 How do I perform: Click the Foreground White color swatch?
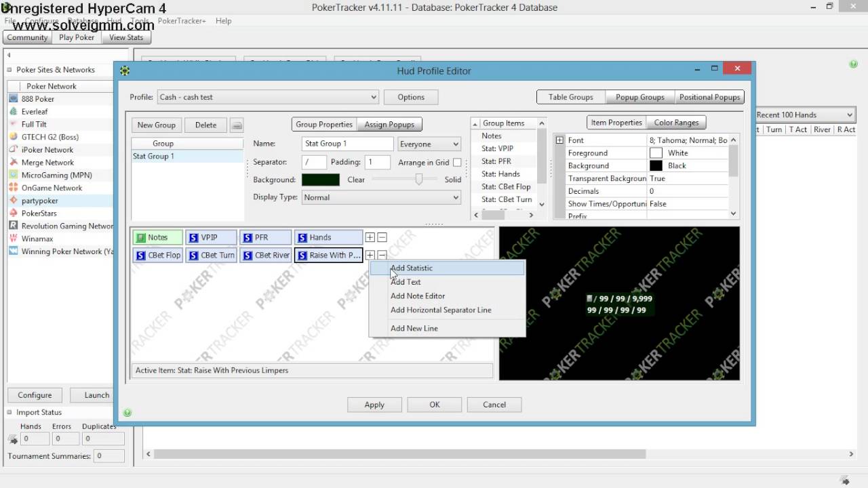click(656, 153)
